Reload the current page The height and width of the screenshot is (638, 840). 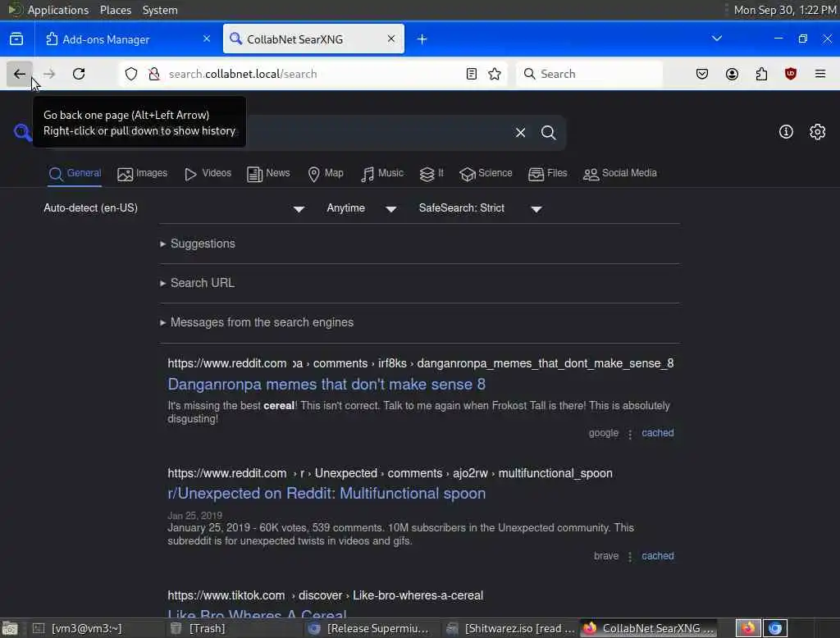79,74
